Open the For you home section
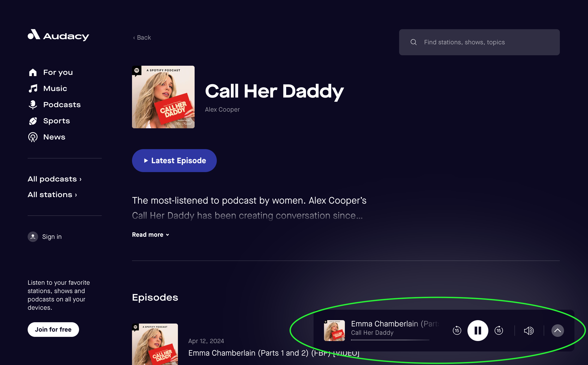 pos(33,72)
